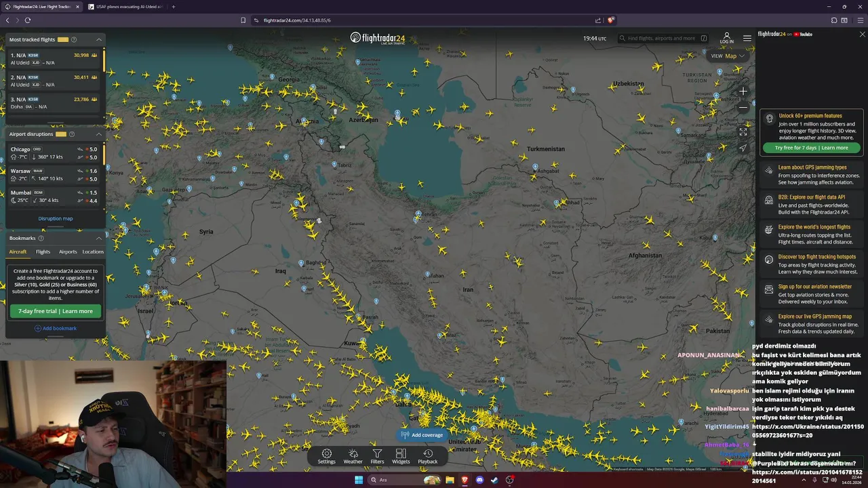Screen dimensions: 868x488
Task: Open a new browser tab
Action: click(174, 7)
